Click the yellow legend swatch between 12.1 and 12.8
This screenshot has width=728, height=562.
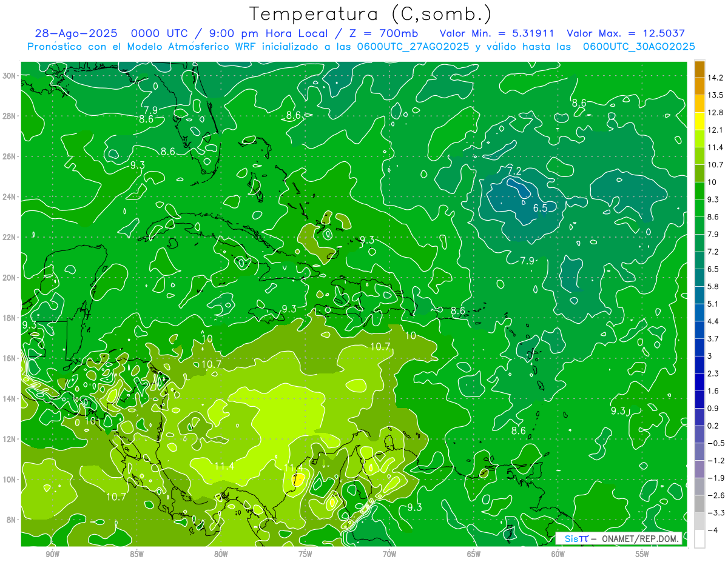click(699, 120)
